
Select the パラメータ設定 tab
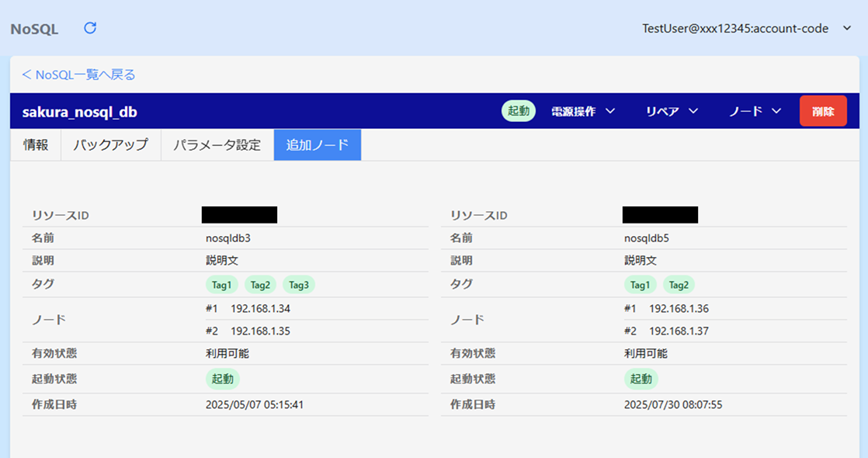tap(217, 145)
